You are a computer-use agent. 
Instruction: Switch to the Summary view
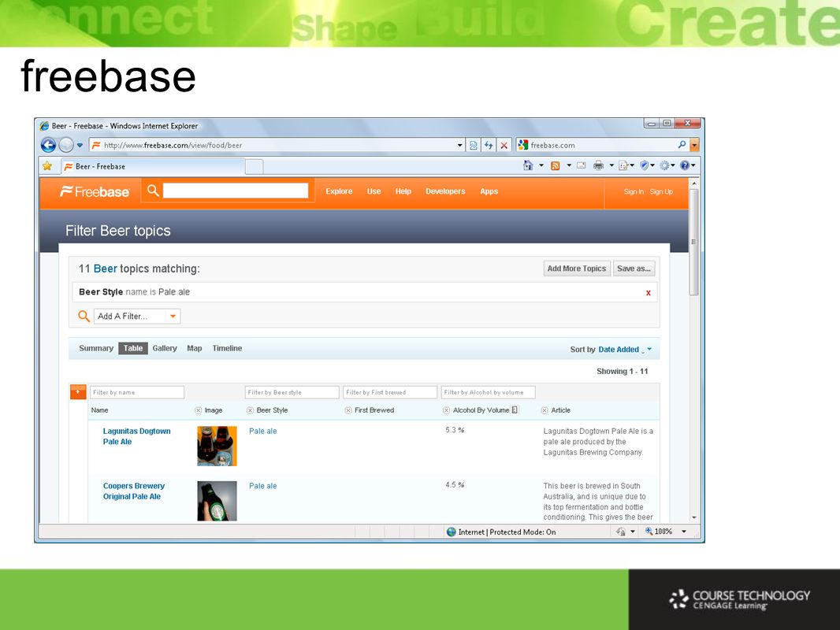point(96,348)
